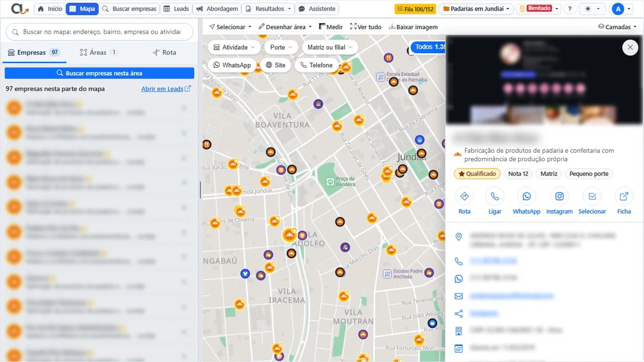644x362 pixels.
Task: Go to the Início tab
Action: tap(50, 9)
